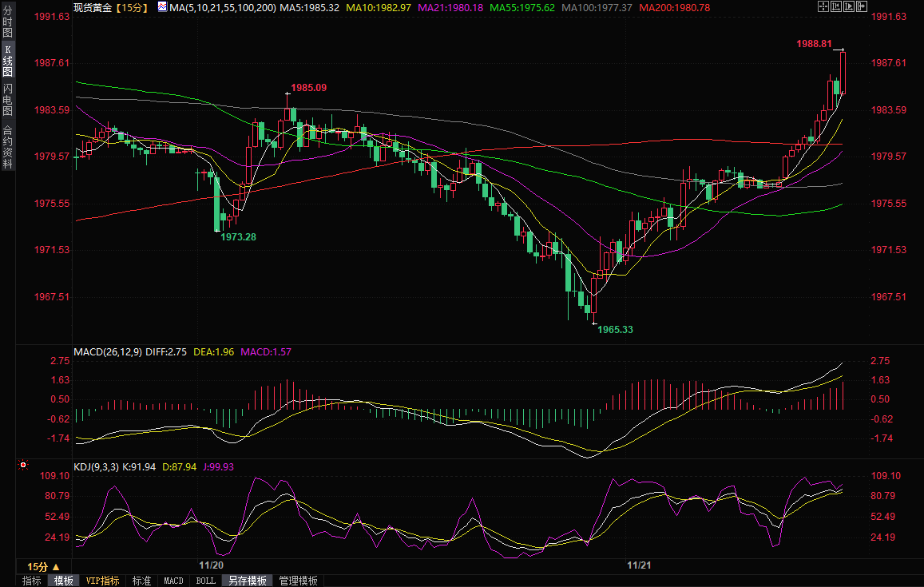Open 管理模板 to manage templates
Viewport: 924px width, 587px height.
(x=298, y=581)
